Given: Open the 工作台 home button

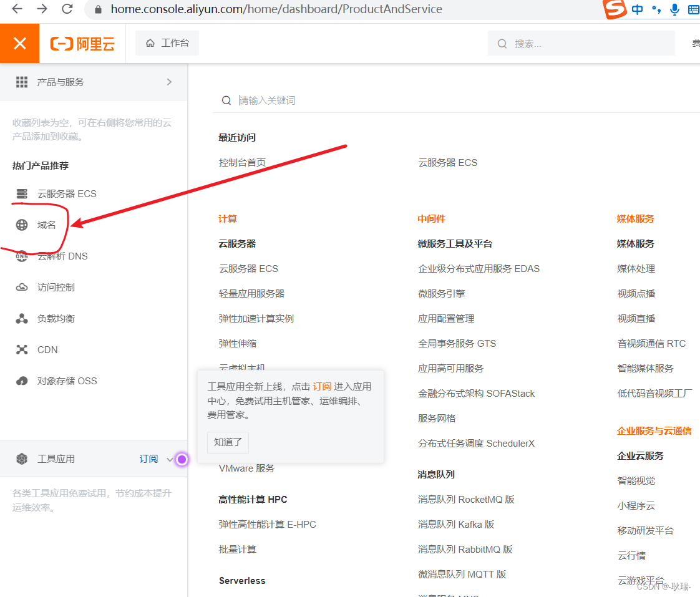Looking at the screenshot, I should [x=167, y=43].
